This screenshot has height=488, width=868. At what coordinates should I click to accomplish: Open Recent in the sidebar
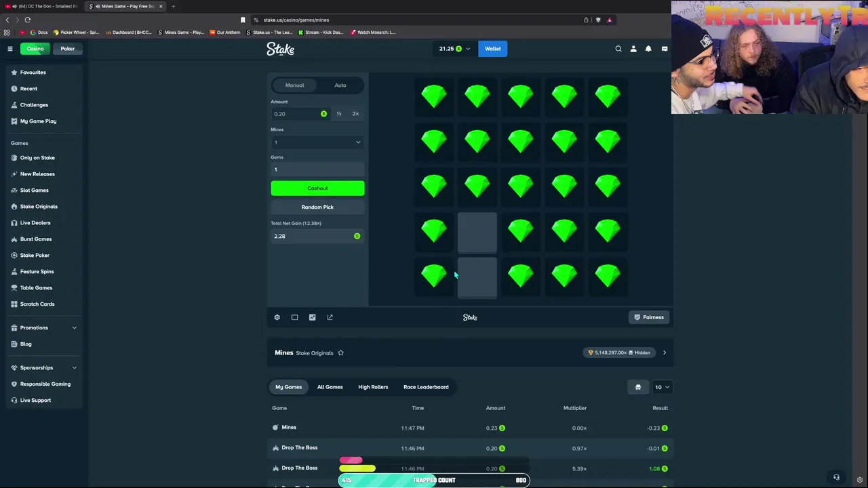point(43,89)
